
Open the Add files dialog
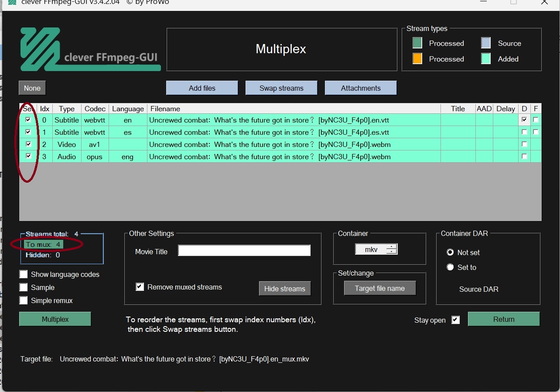[202, 88]
